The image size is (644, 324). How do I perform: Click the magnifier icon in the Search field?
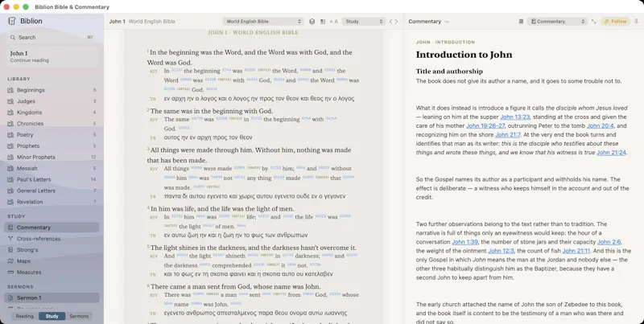(x=13, y=37)
